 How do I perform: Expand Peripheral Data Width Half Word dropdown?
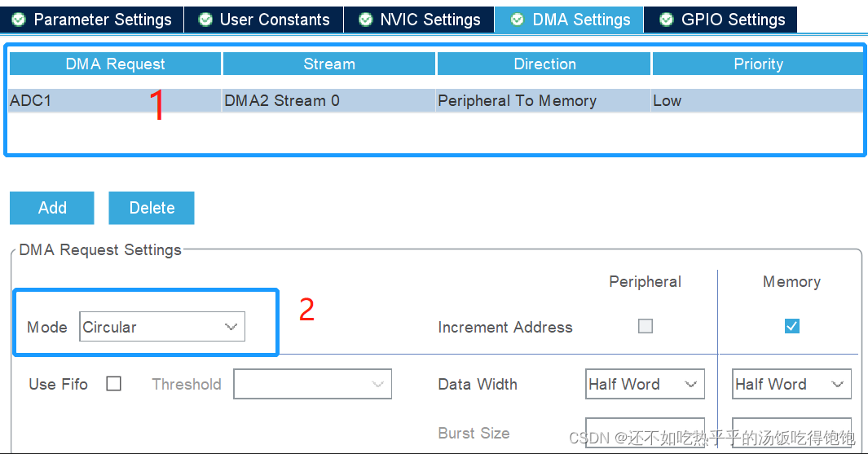(645, 384)
